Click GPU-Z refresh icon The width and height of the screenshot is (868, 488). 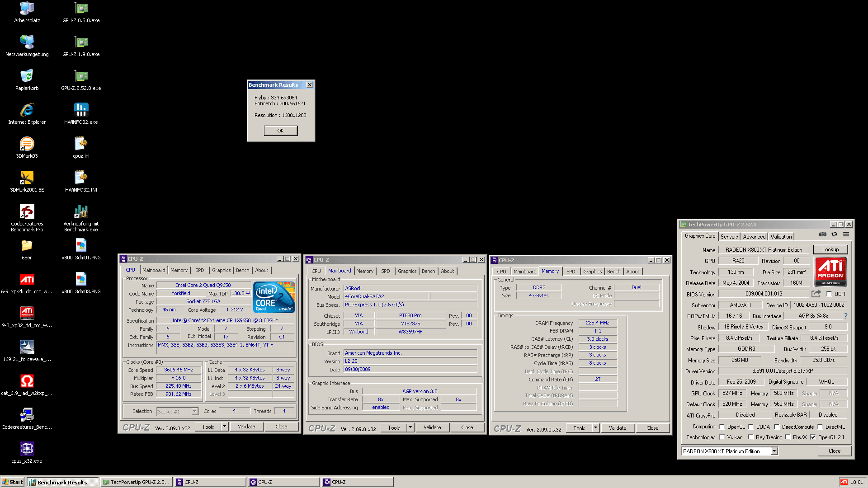click(x=834, y=235)
